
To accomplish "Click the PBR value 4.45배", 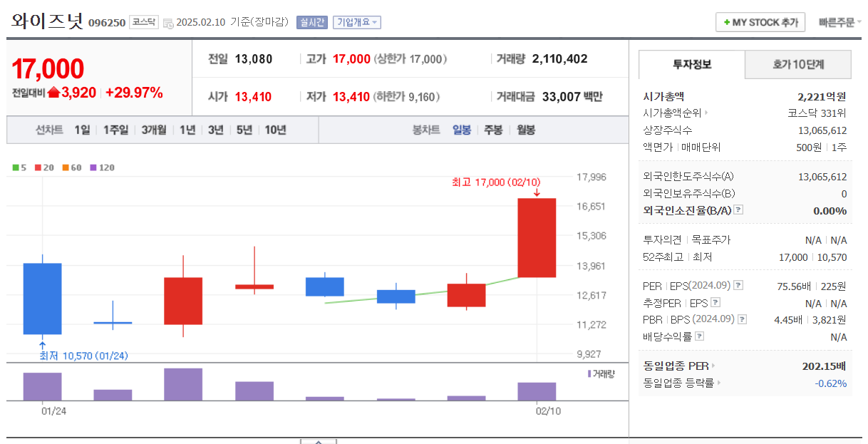I will coord(790,319).
